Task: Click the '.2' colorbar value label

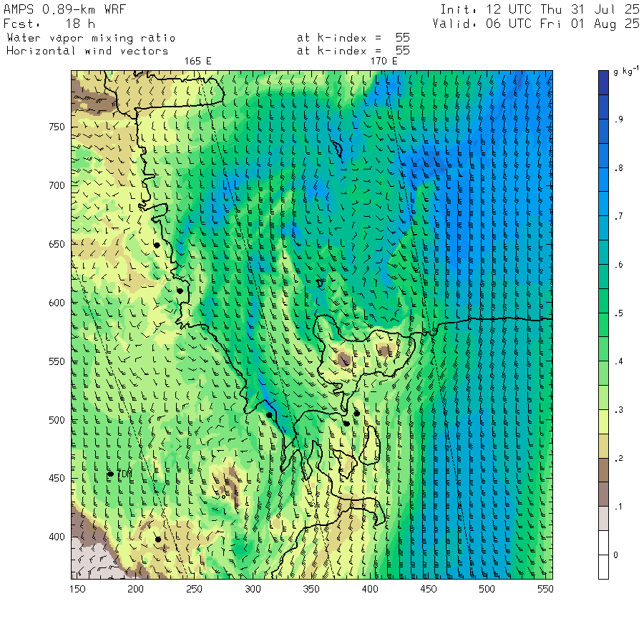Action: 618,459
